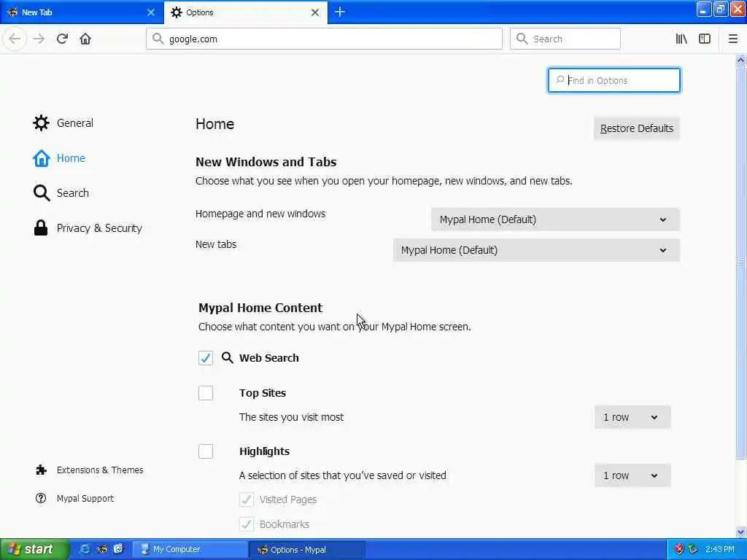Viewport: 747px width, 560px height.
Task: Click the question mark Mypal Support icon
Action: click(41, 498)
